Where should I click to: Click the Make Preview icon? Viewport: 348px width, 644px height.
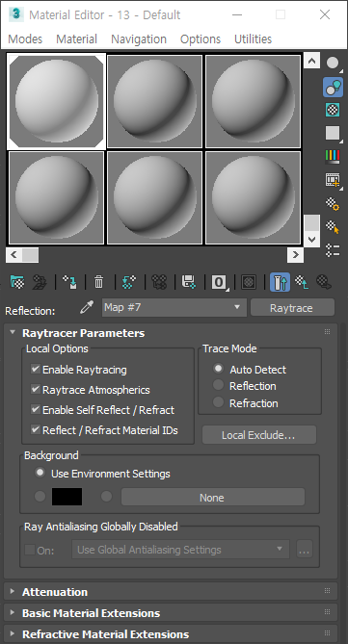tap(333, 180)
